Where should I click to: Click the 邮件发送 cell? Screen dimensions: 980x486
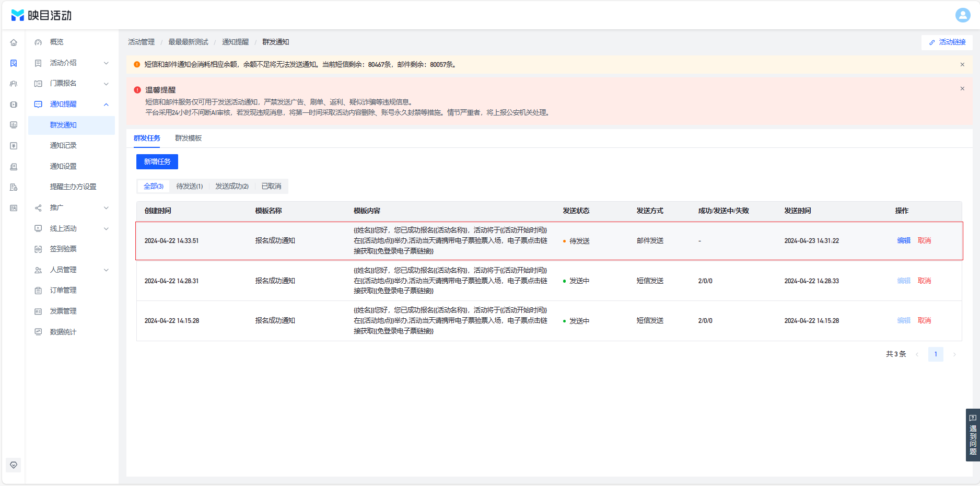[x=650, y=241]
